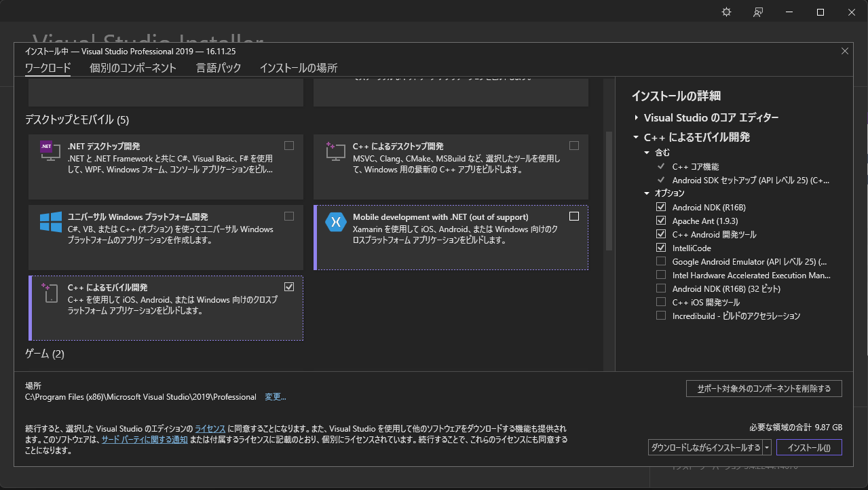The image size is (868, 490).
Task: Click the インストール button
Action: pyautogui.click(x=810, y=447)
